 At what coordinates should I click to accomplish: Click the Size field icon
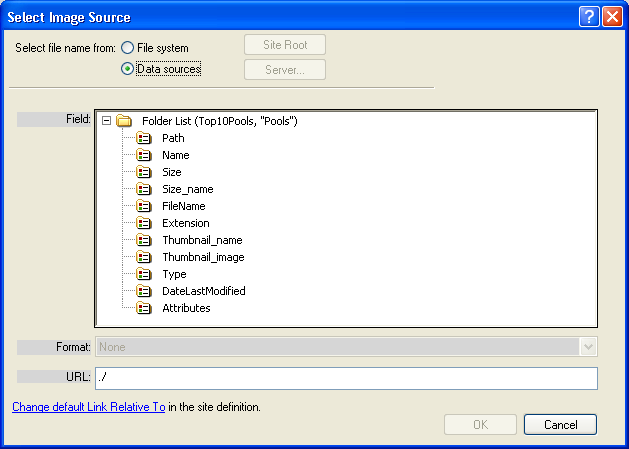[144, 172]
